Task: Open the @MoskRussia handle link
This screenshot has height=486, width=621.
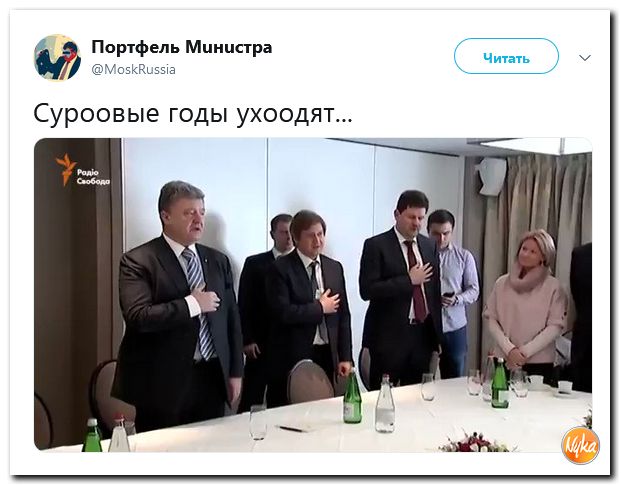Action: (133, 70)
